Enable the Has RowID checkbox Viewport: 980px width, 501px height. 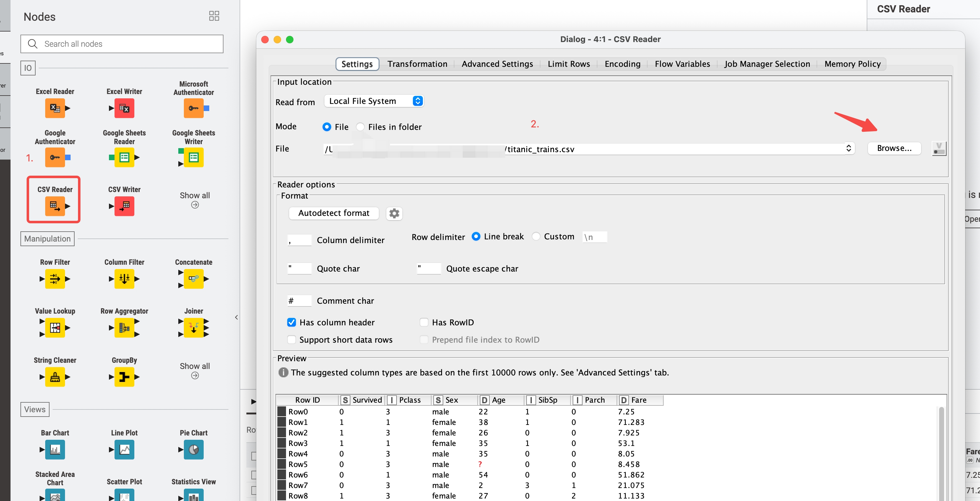click(x=424, y=322)
